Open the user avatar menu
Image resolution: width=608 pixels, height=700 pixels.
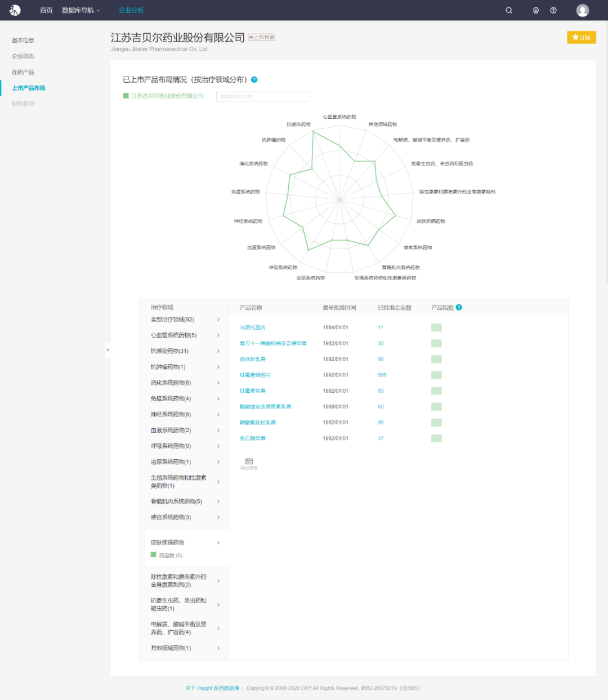click(x=583, y=10)
